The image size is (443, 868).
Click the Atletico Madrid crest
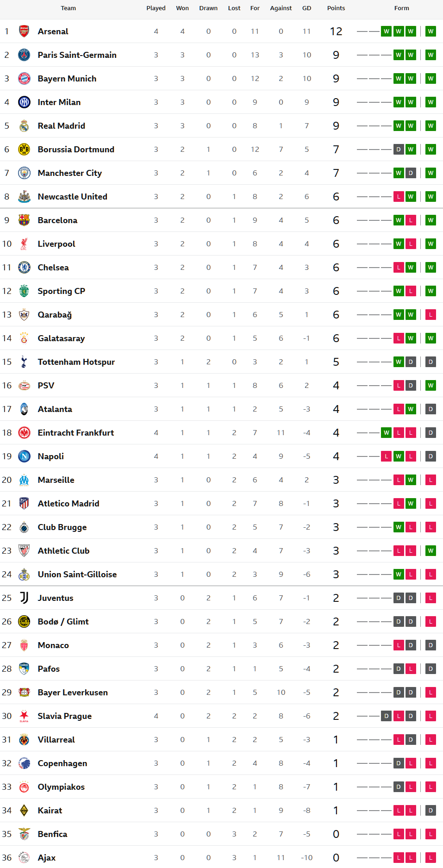(24, 504)
